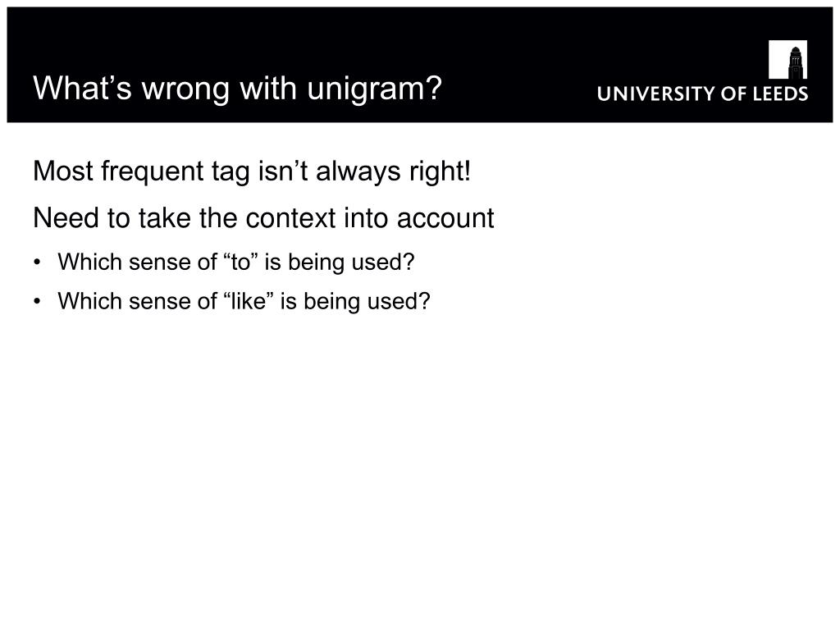Click the word "wrong" in the slide title

pos(186,89)
